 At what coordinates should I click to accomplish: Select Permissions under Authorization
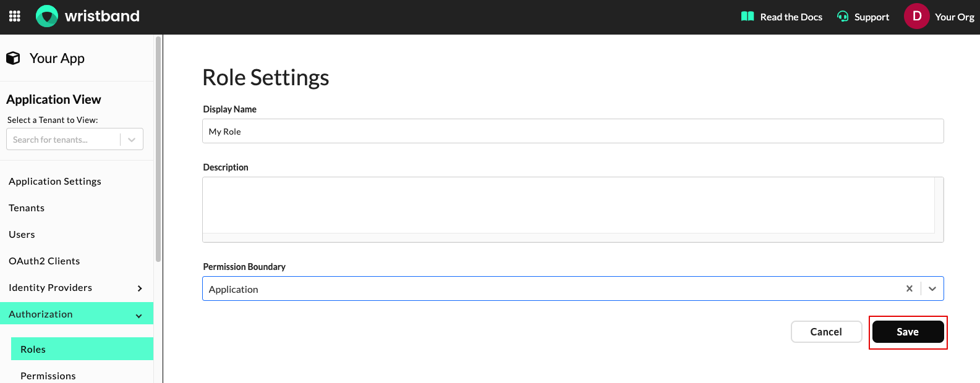coord(48,376)
